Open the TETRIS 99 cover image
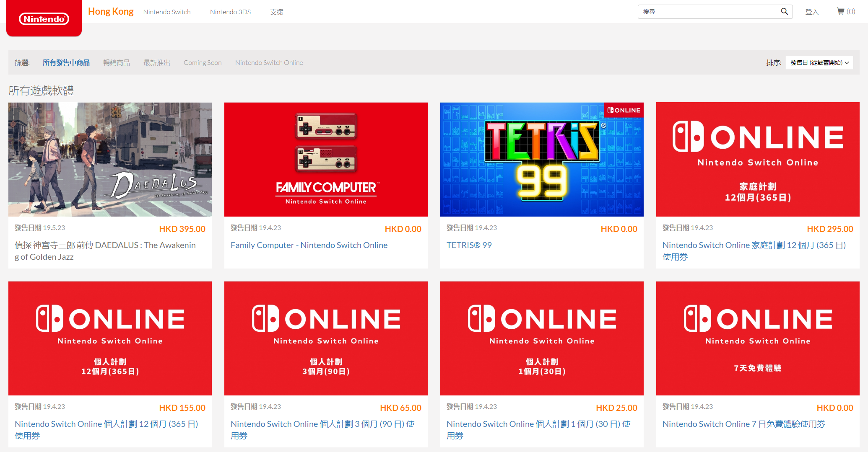This screenshot has height=452, width=868. tap(542, 159)
